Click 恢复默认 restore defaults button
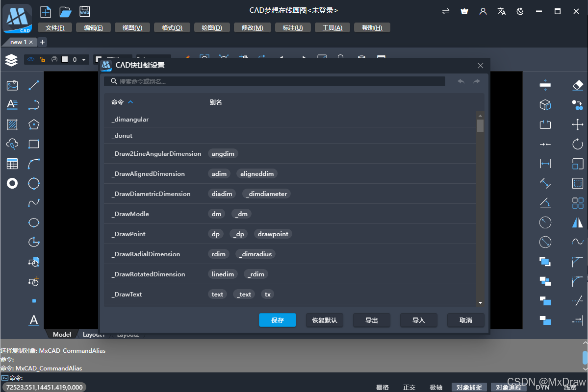This screenshot has height=392, width=588. (324, 320)
